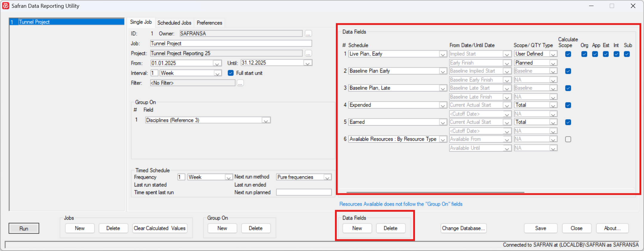The width and height of the screenshot is (644, 251).
Task: Click New in the Jobs group
Action: [80, 228]
